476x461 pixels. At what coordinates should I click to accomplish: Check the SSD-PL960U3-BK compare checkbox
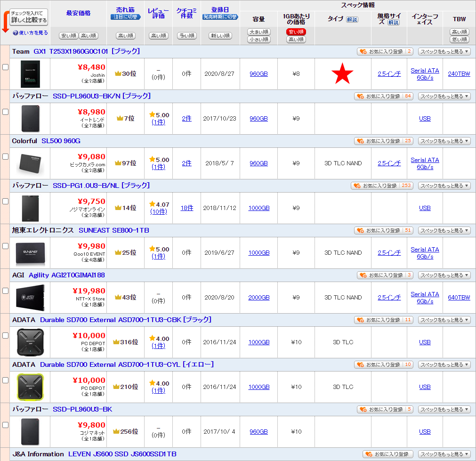[x=6, y=425]
